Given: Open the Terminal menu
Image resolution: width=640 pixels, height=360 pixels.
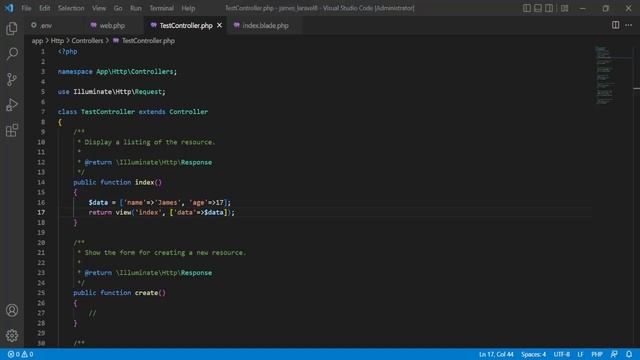Looking at the screenshot, I should (161, 8).
